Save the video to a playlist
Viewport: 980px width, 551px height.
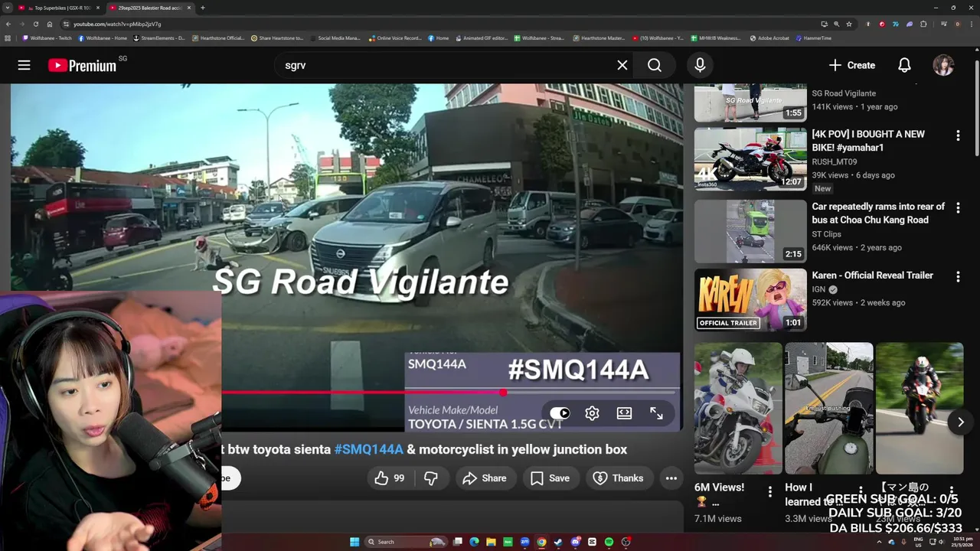pos(550,478)
